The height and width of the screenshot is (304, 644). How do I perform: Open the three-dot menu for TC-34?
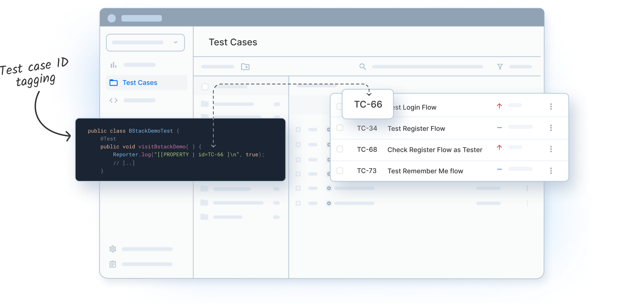551,128
